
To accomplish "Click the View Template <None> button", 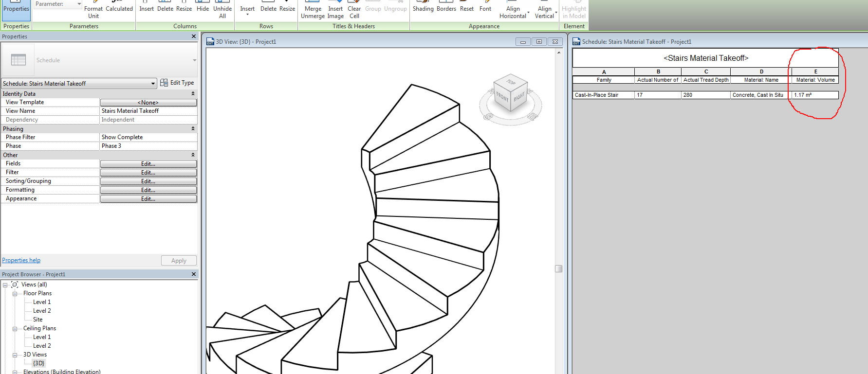I will 148,102.
